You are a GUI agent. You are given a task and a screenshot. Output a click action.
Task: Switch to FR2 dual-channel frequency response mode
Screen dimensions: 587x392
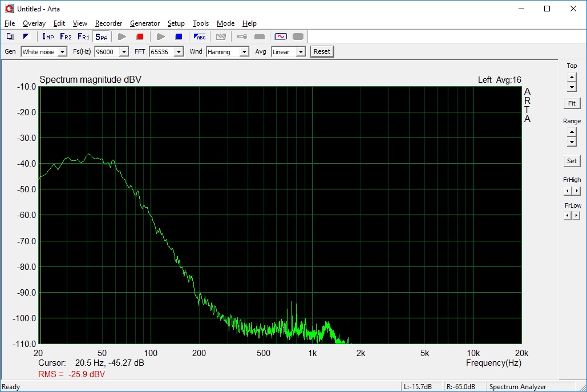[x=66, y=37]
